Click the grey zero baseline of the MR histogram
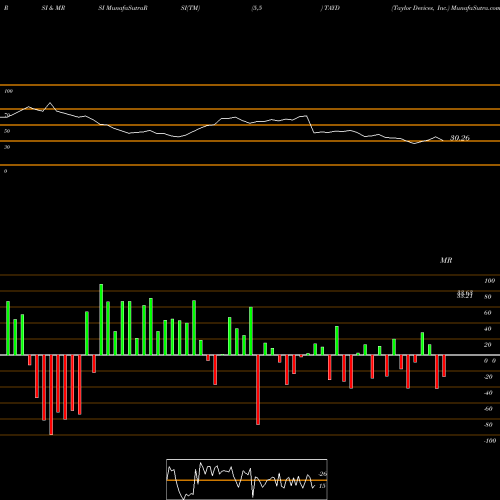Image resolution: width=500 pixels, height=500 pixels. click(250, 355)
